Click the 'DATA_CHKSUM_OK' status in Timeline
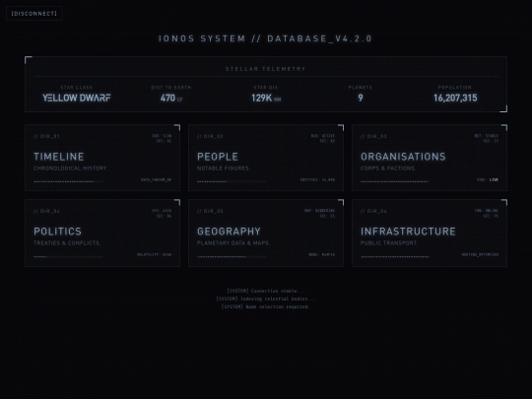The width and height of the screenshot is (532, 399). pos(156,180)
